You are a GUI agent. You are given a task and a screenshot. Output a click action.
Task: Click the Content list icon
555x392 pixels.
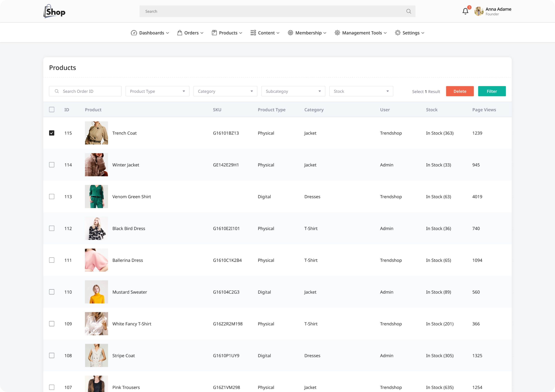(253, 33)
